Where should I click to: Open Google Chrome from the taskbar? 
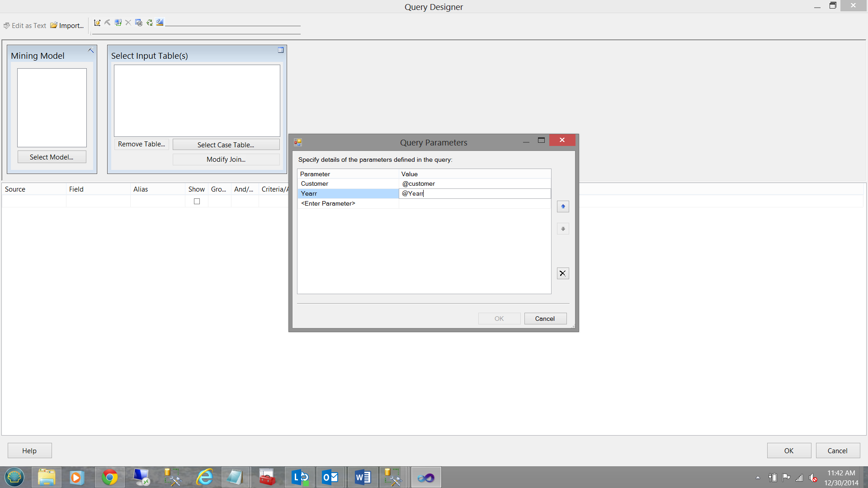pyautogui.click(x=109, y=477)
